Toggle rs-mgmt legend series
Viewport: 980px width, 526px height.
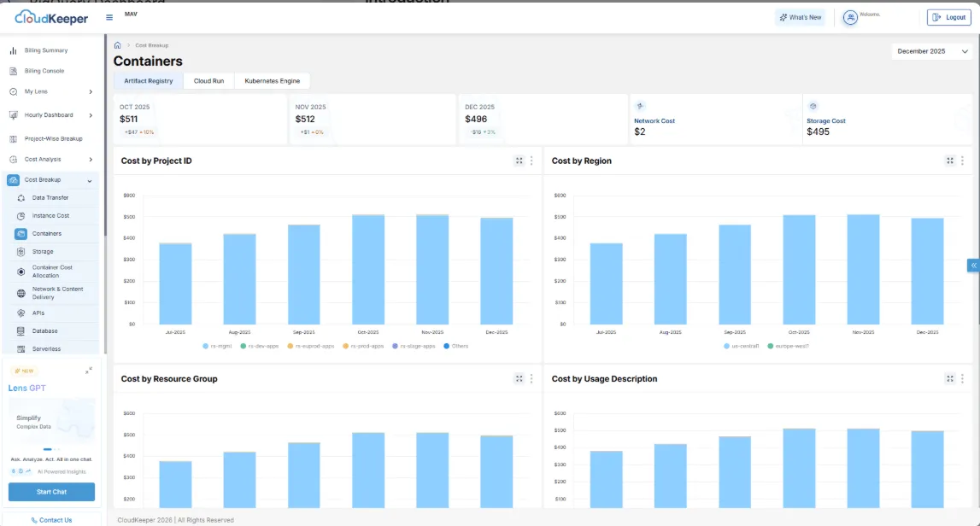pos(218,346)
